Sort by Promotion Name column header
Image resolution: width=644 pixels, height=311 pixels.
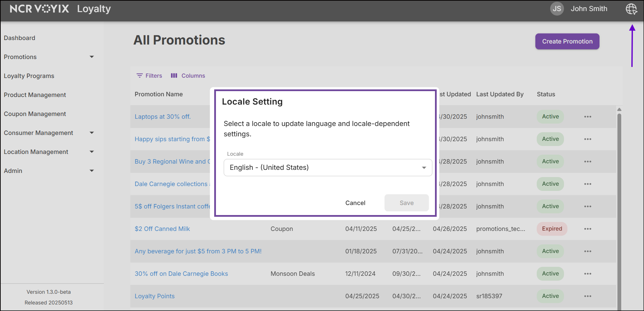[159, 94]
